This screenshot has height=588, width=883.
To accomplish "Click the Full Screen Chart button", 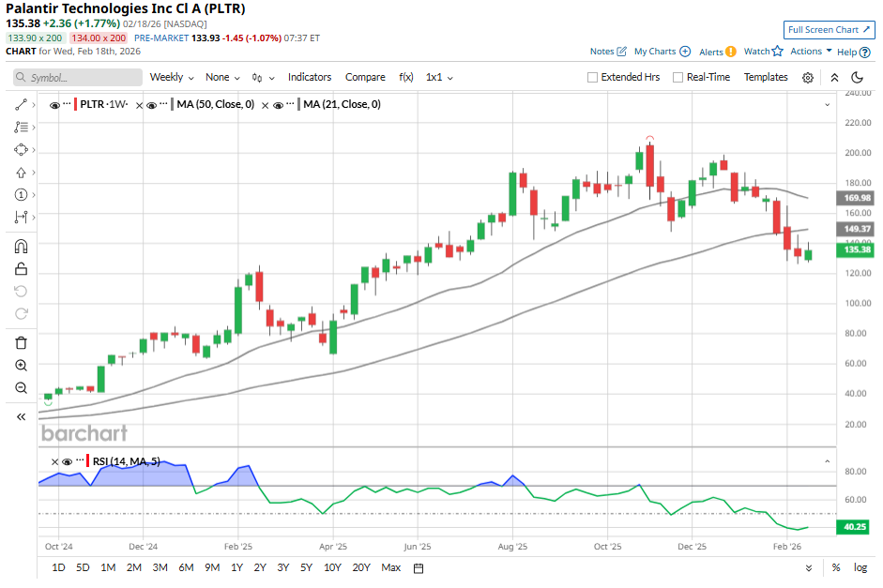I will click(829, 30).
